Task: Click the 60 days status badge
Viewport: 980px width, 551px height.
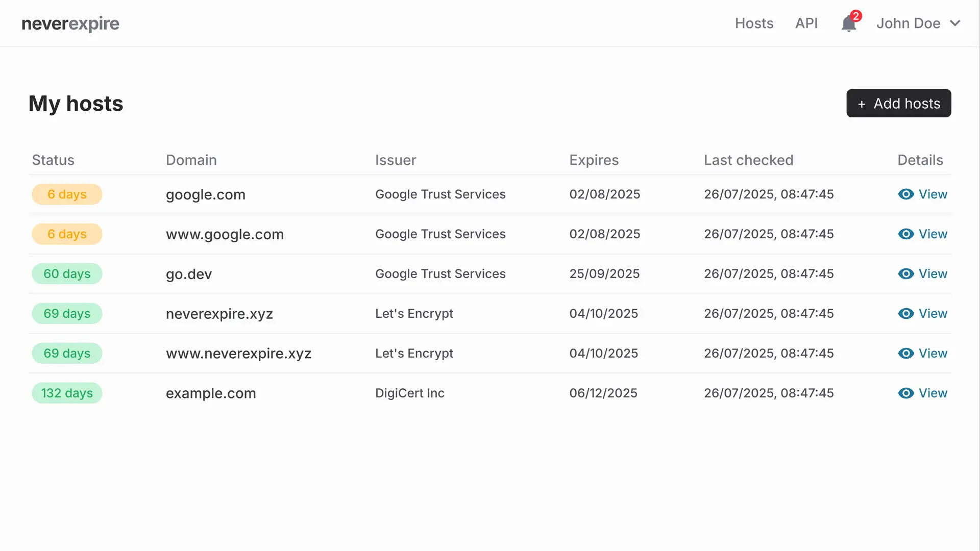Action: [x=67, y=274]
